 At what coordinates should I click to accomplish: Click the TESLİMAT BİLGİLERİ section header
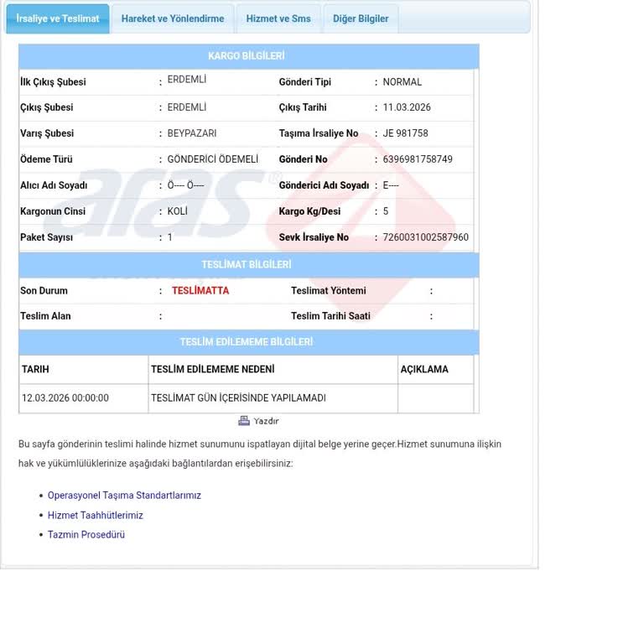pos(247,265)
